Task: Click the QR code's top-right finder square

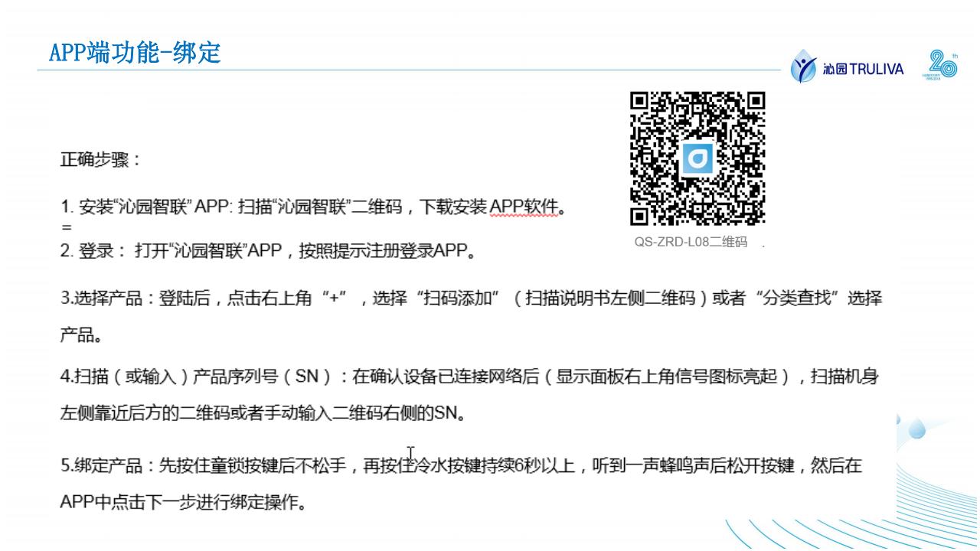Action: tap(756, 101)
